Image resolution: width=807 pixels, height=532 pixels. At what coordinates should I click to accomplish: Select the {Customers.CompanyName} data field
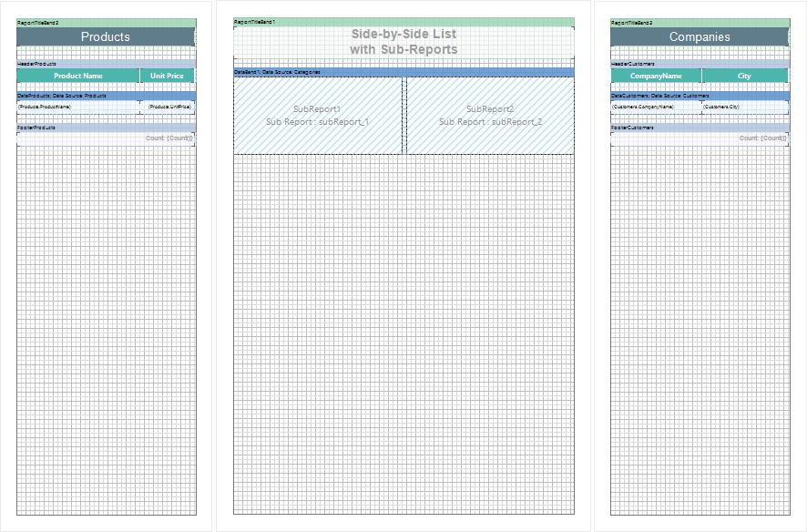(x=656, y=107)
